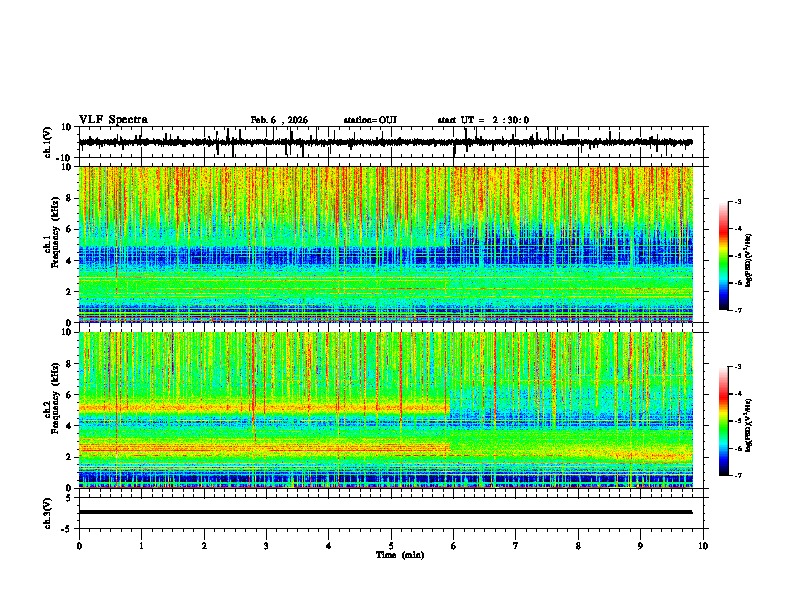Click the ch.1 spectrogram color scale bar
The image size is (792, 612).
723,256
